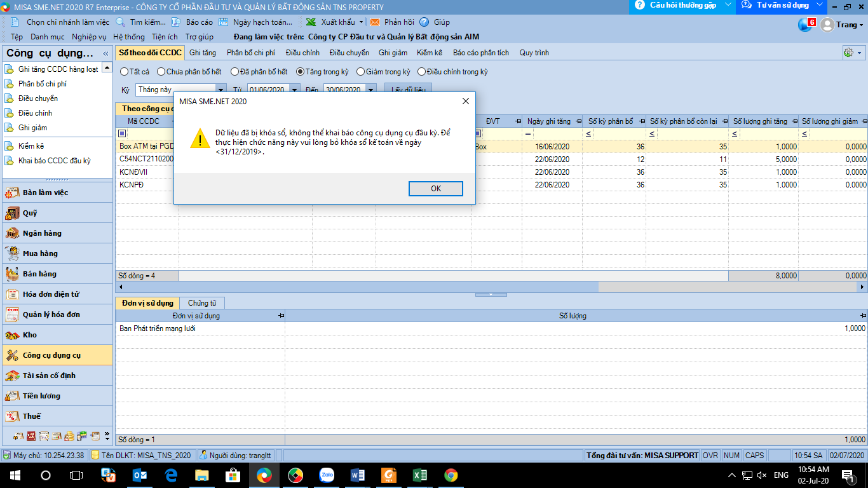Viewport: 868px width, 488px height.
Task: Open the Tệp menu
Action: (x=17, y=37)
